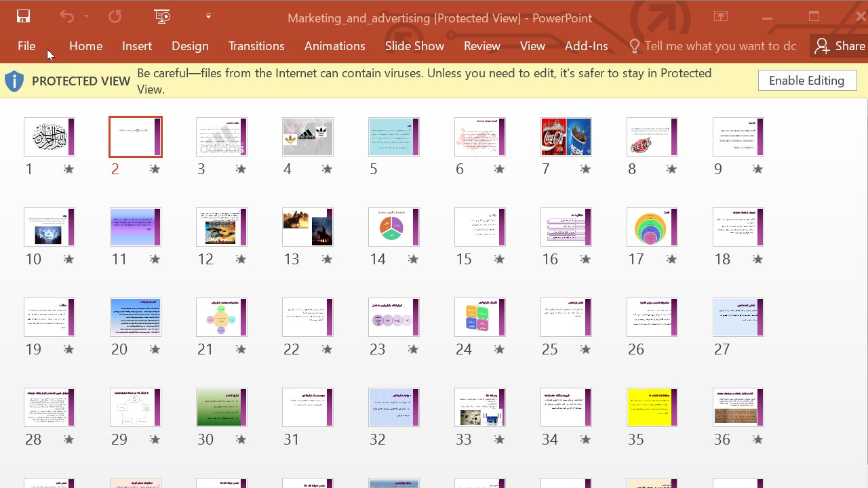
Task: Select slide 1 calligraphy thumbnail
Action: point(50,137)
